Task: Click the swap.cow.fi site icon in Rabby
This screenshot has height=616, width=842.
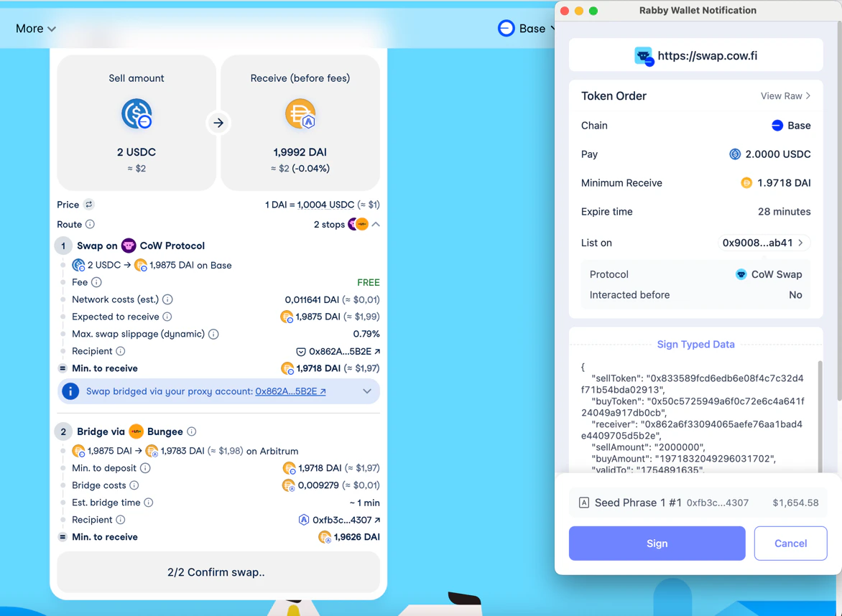Action: tap(643, 56)
